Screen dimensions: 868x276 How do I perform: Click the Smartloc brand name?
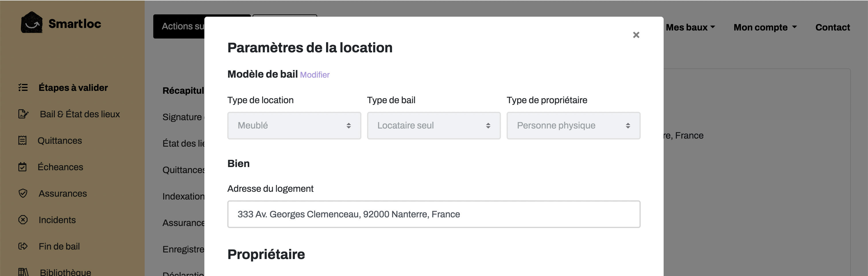[75, 24]
